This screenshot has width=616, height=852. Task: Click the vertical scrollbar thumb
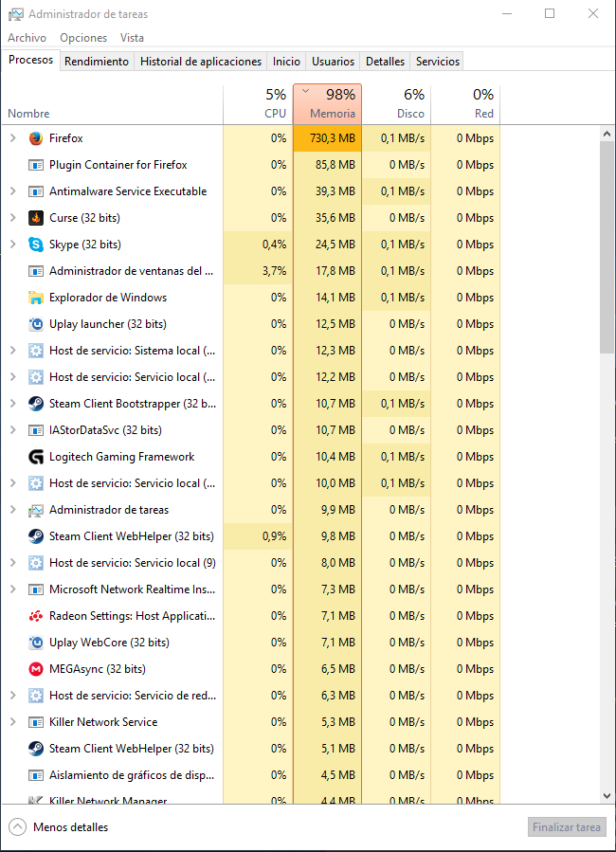[607, 247]
